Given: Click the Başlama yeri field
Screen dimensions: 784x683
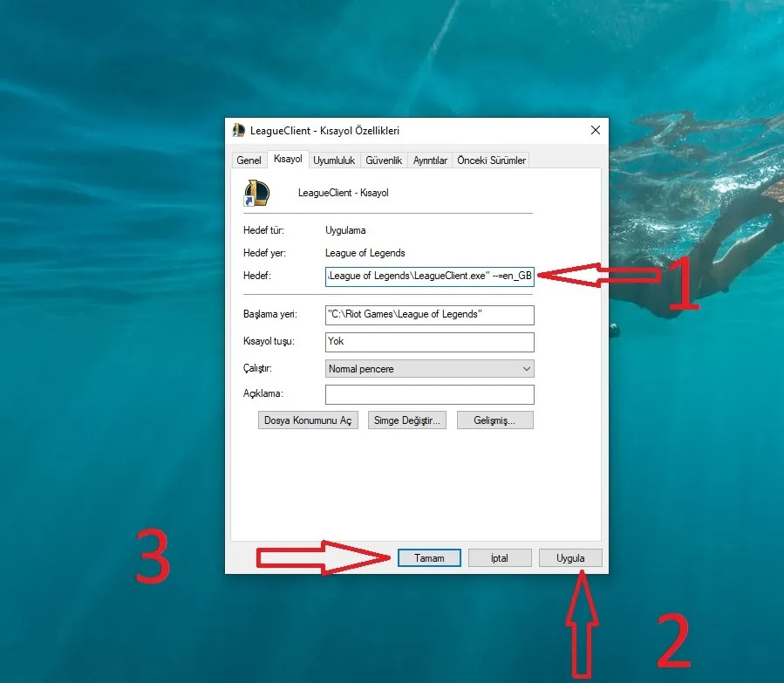Looking at the screenshot, I should pyautogui.click(x=430, y=315).
